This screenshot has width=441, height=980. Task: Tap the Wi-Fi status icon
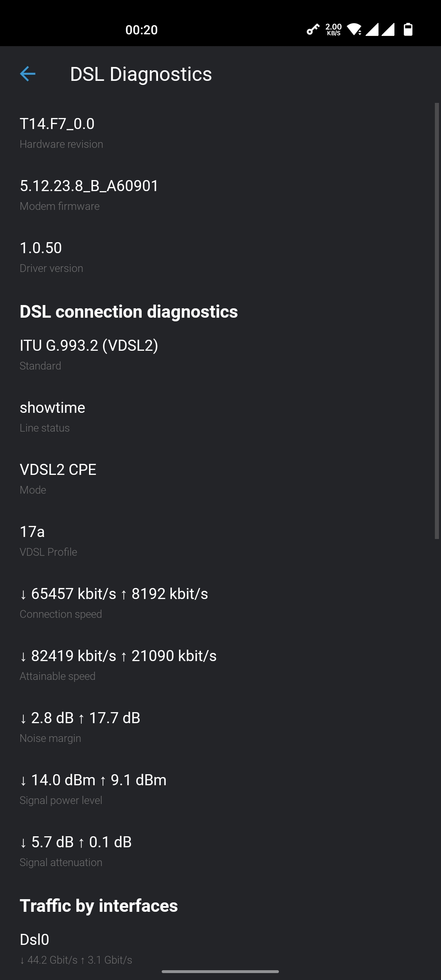[354, 29]
